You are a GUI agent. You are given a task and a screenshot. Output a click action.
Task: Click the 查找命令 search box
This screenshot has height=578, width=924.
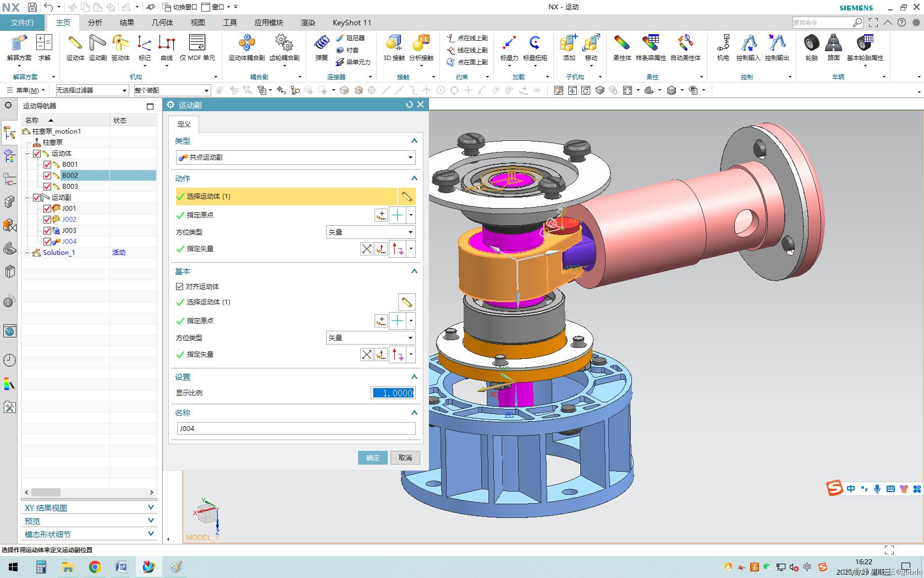[822, 23]
